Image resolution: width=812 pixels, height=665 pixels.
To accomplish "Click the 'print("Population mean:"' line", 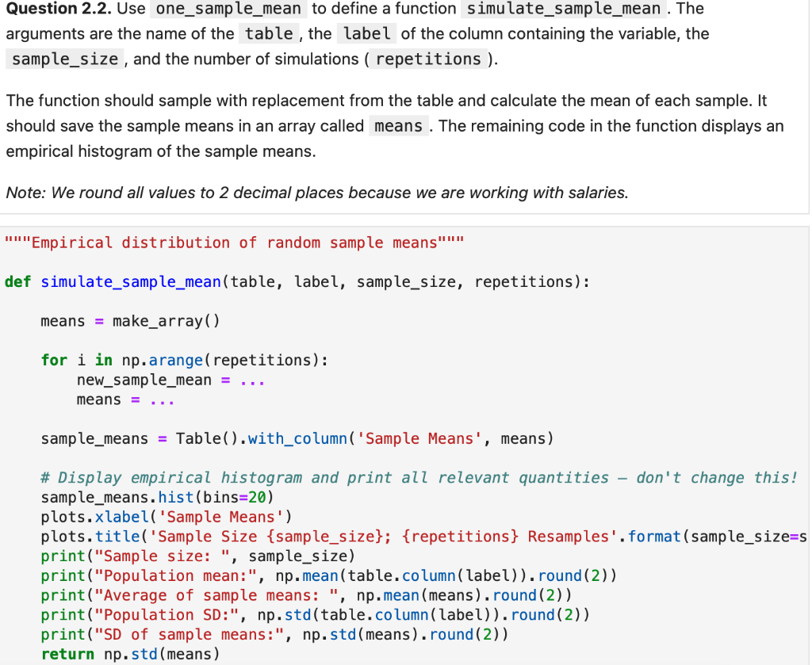I will coord(329,576).
